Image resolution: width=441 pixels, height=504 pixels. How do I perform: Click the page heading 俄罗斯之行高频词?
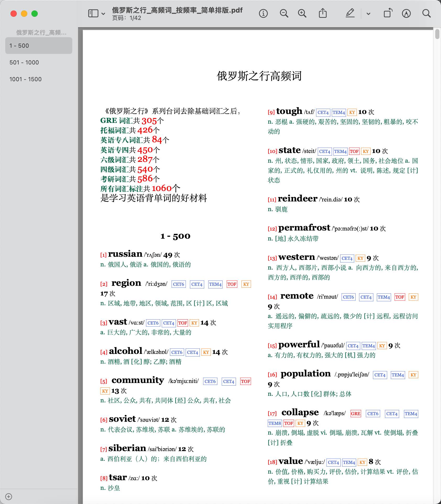259,76
